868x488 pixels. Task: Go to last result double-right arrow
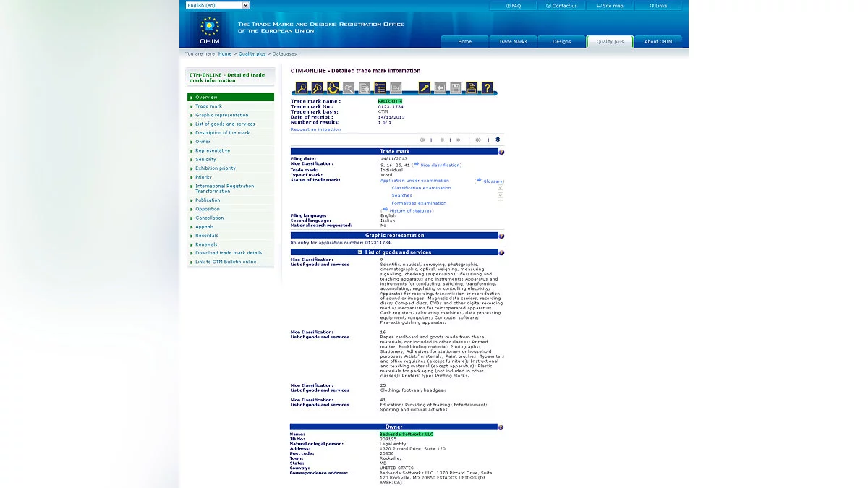(478, 140)
